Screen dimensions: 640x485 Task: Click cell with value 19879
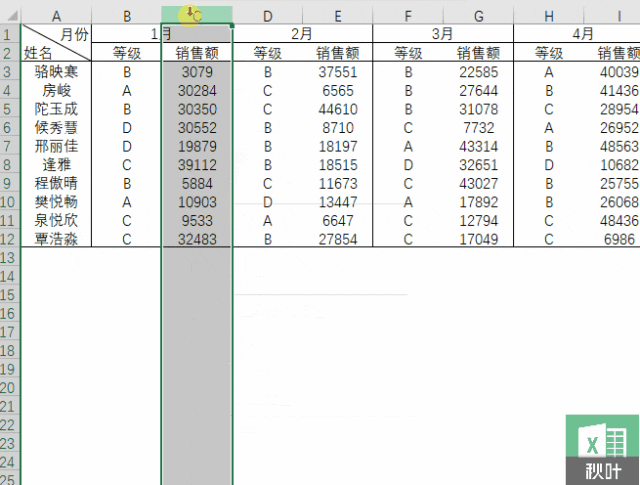point(197,146)
